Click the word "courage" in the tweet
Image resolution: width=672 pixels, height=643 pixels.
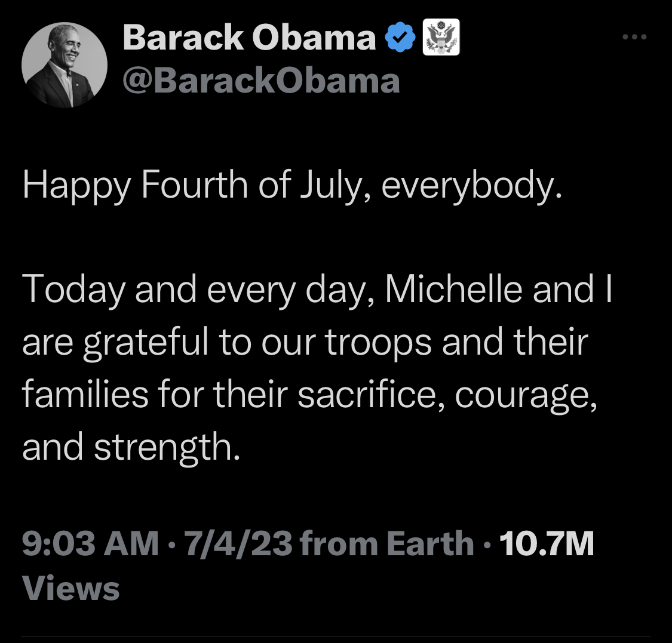pyautogui.click(x=526, y=396)
